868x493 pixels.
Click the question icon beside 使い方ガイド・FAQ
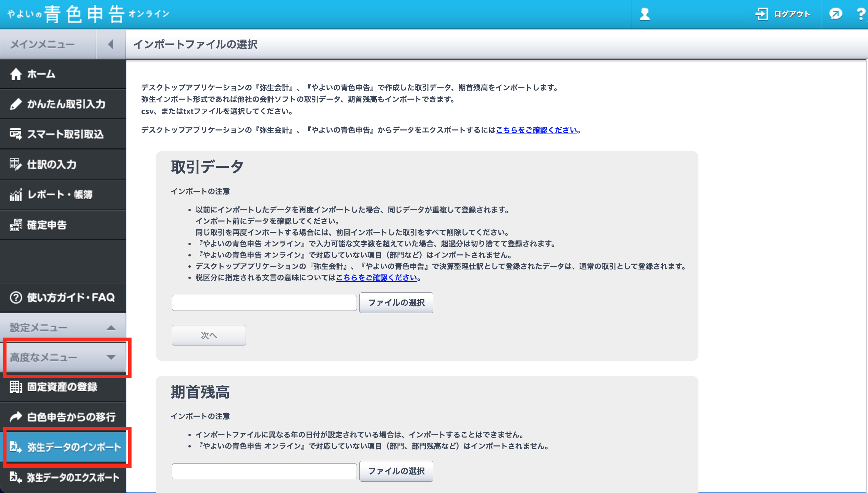click(x=16, y=298)
